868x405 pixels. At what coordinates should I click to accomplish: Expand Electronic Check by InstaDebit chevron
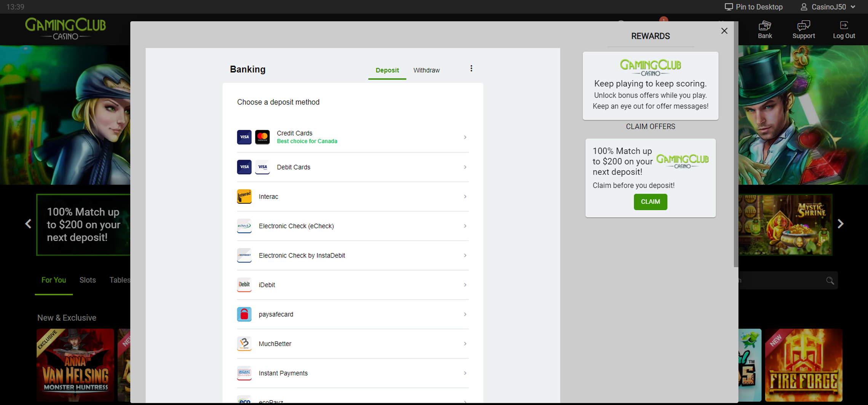(465, 255)
